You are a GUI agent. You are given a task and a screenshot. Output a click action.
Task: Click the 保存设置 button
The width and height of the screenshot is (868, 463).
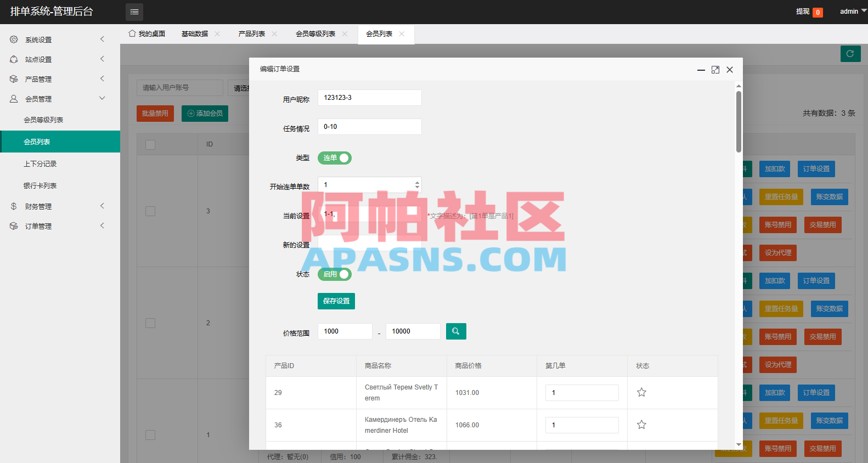click(336, 301)
